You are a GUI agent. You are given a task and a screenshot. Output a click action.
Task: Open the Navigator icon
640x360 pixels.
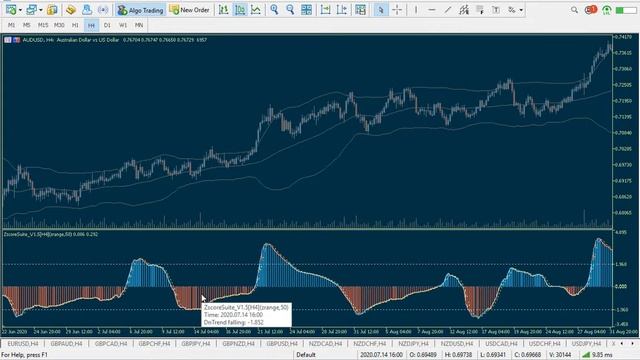87,10
